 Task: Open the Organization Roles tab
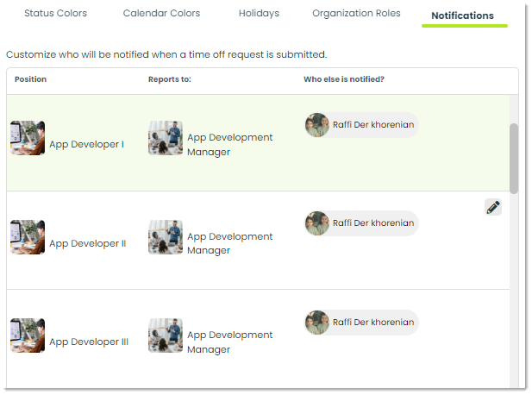point(356,13)
